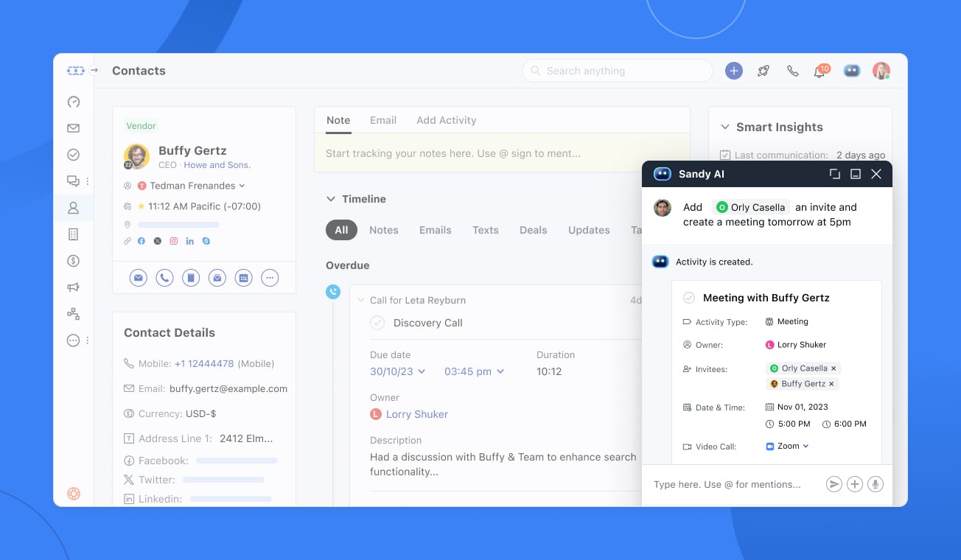The height and width of the screenshot is (560, 961).
Task: Switch to the Email tab
Action: click(382, 120)
